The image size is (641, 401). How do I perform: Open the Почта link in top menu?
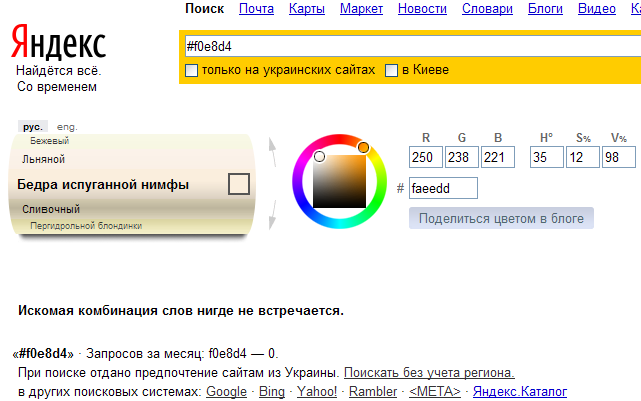(x=256, y=9)
